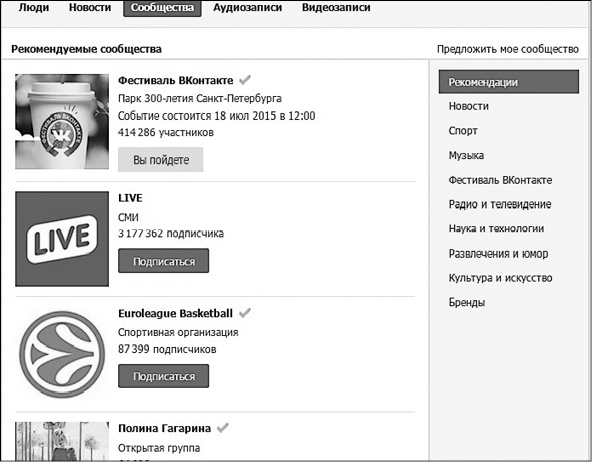Open Фестиваль ВКонтакте coffee cup thumbnail
This screenshot has width=592, height=462.
point(62,122)
